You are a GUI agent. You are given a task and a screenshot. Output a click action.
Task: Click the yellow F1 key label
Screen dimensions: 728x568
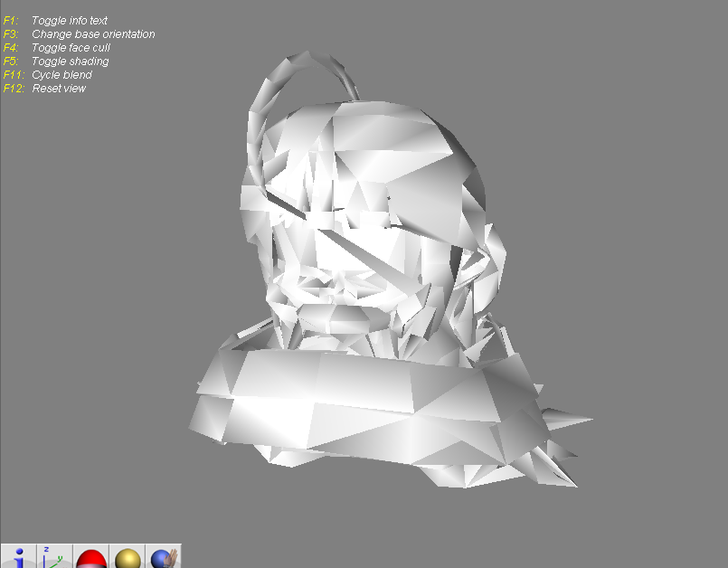[x=11, y=20]
